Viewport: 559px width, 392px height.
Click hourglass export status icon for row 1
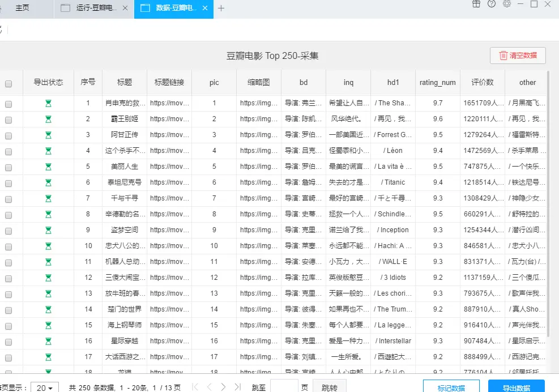[48, 104]
